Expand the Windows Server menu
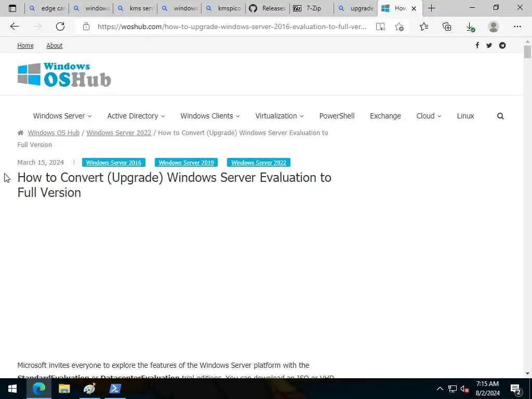The height and width of the screenshot is (399, 532). click(x=62, y=116)
